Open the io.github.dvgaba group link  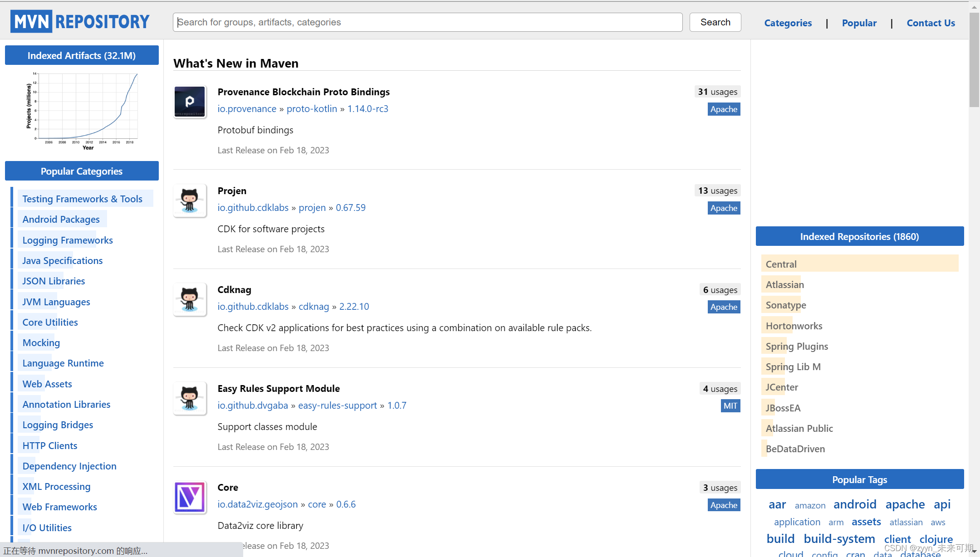[253, 405]
